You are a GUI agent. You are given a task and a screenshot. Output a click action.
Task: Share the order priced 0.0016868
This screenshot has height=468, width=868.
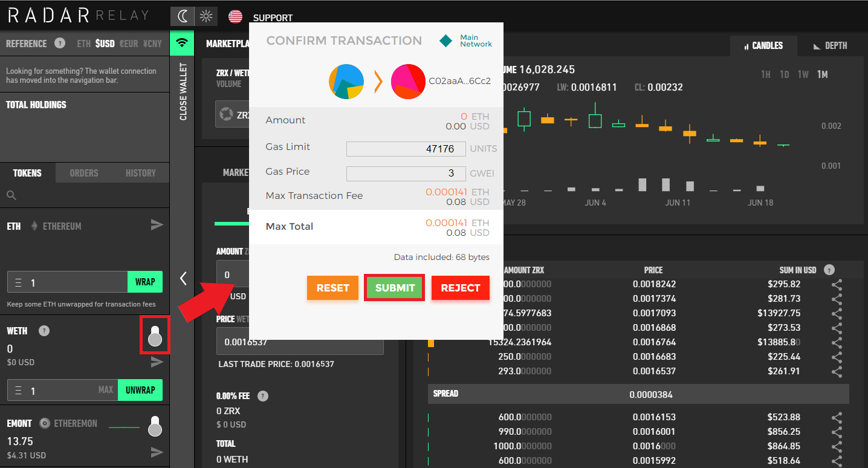(x=837, y=328)
